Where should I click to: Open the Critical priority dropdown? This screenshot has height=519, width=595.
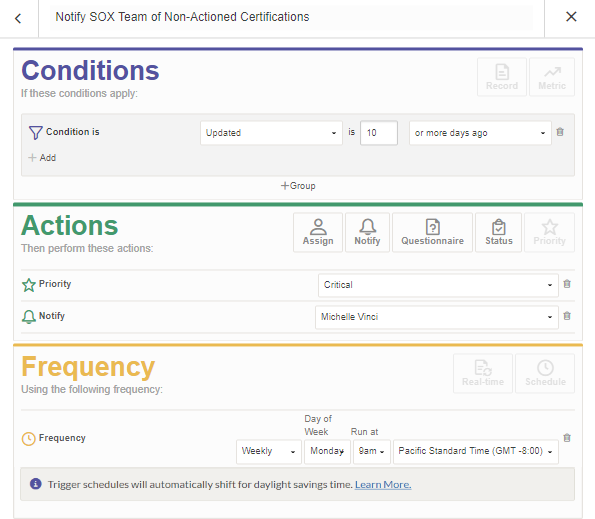coord(438,285)
